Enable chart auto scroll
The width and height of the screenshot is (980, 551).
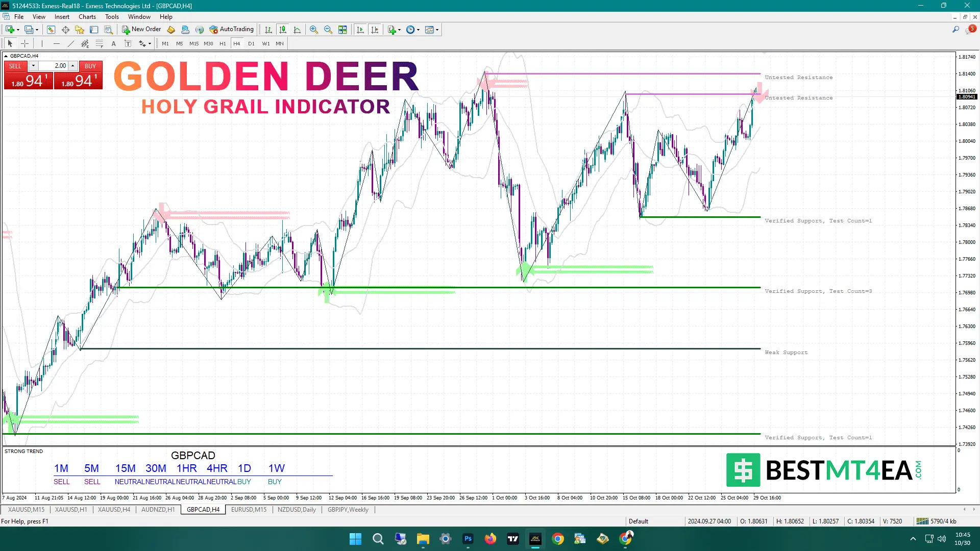coord(360,30)
